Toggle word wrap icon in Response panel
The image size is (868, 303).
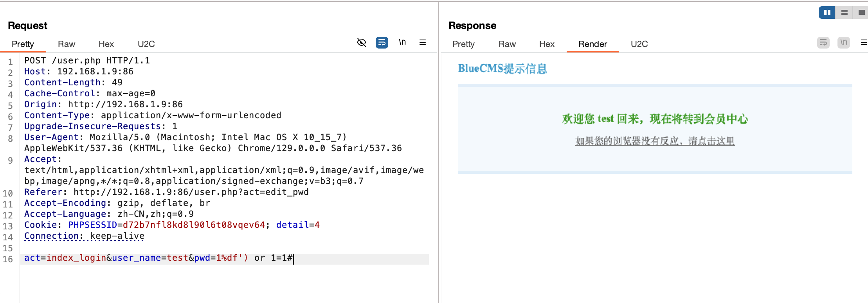pyautogui.click(x=823, y=42)
